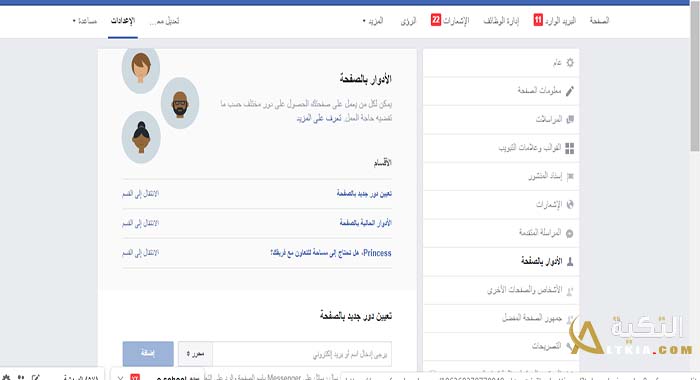Click the red 11 badge on البريد الوارد
The width and height of the screenshot is (700, 380).
[x=538, y=20]
